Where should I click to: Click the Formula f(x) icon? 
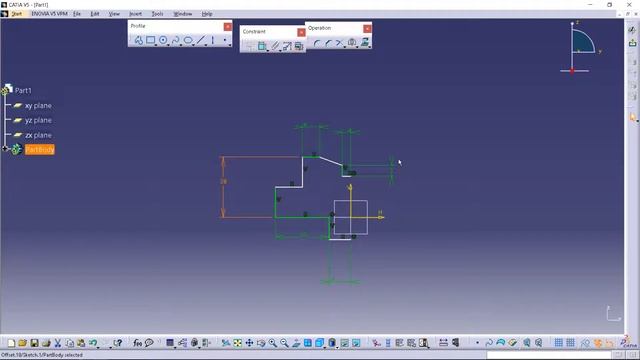click(137, 343)
